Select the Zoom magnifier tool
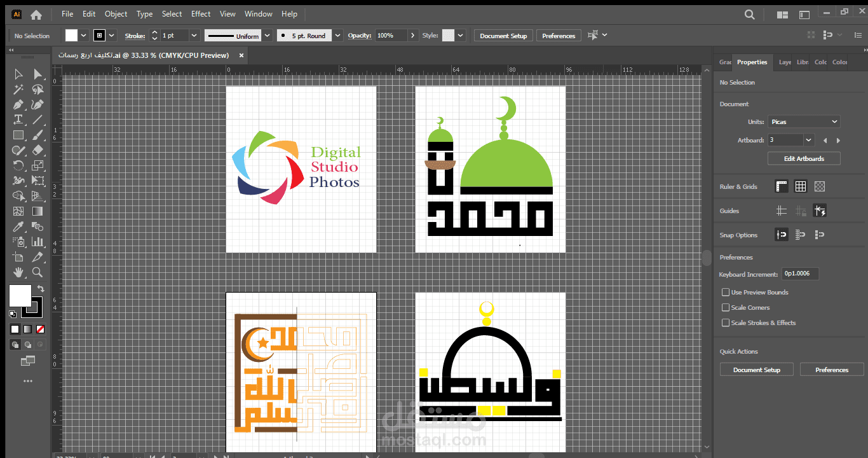This screenshot has height=458, width=868. (x=37, y=272)
